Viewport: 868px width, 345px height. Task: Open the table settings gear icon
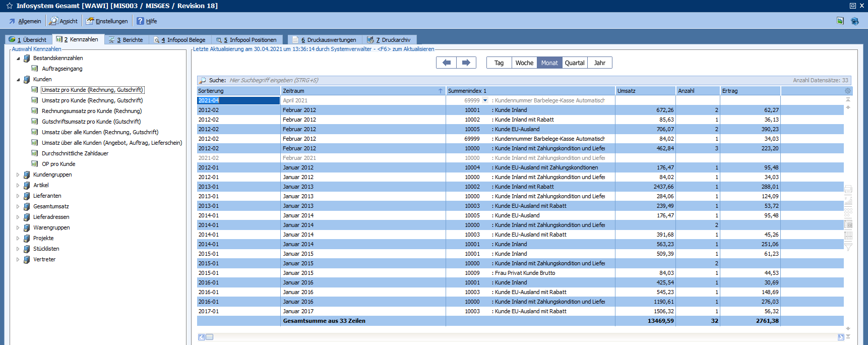click(x=847, y=91)
